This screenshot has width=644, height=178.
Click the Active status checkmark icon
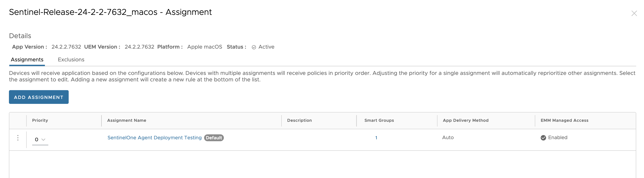(x=254, y=47)
